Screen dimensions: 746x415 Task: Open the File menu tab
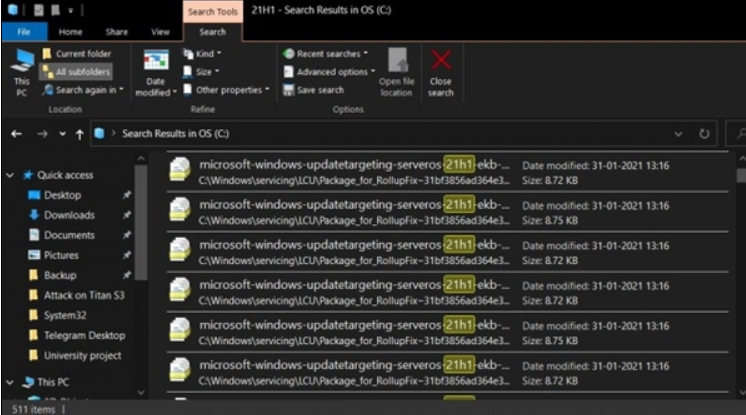coord(24,32)
